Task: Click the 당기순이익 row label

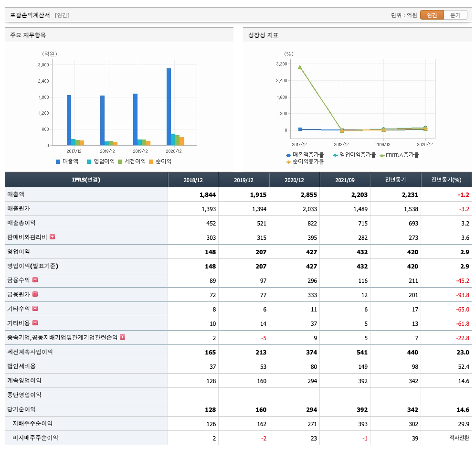Action: click(x=21, y=409)
